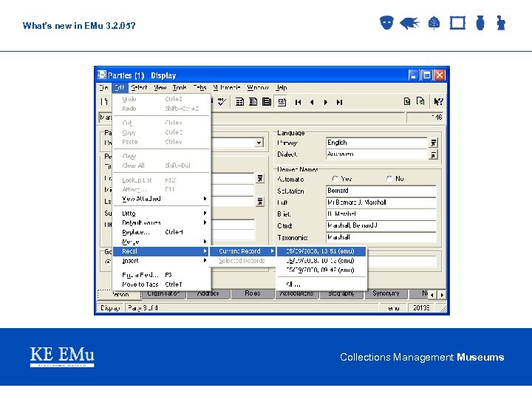532x399 pixels.
Task: Choose Replace... from the Edit menu
Action: [162, 232]
